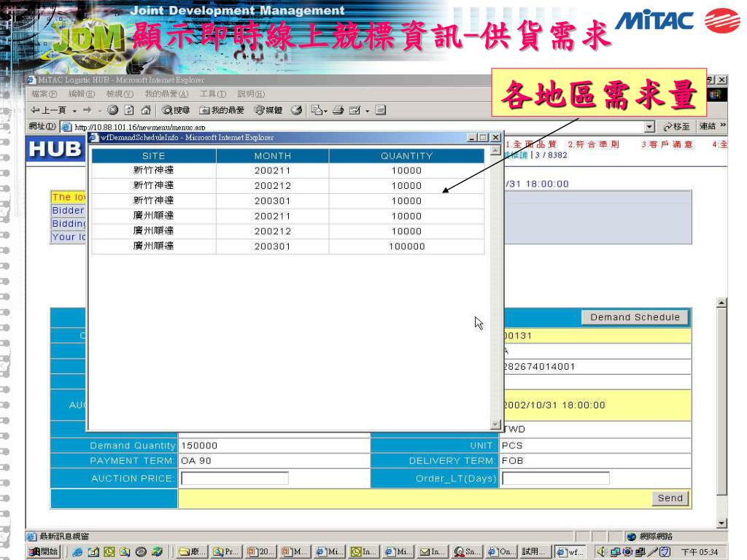Open the Back button history dropdown arrow

75,111
